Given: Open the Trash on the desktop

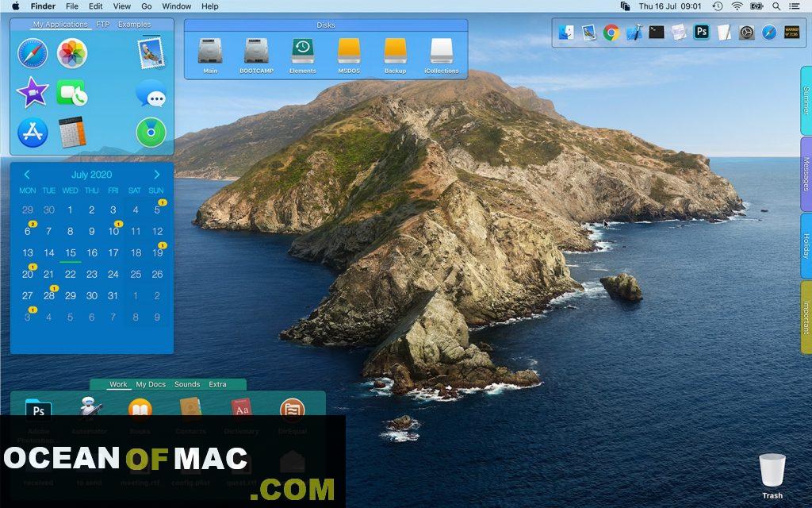Looking at the screenshot, I should coord(772,476).
